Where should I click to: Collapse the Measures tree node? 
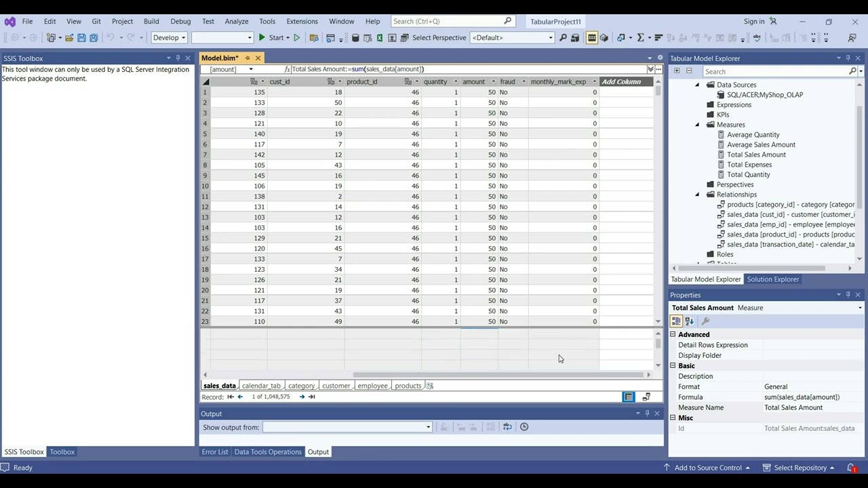click(697, 125)
